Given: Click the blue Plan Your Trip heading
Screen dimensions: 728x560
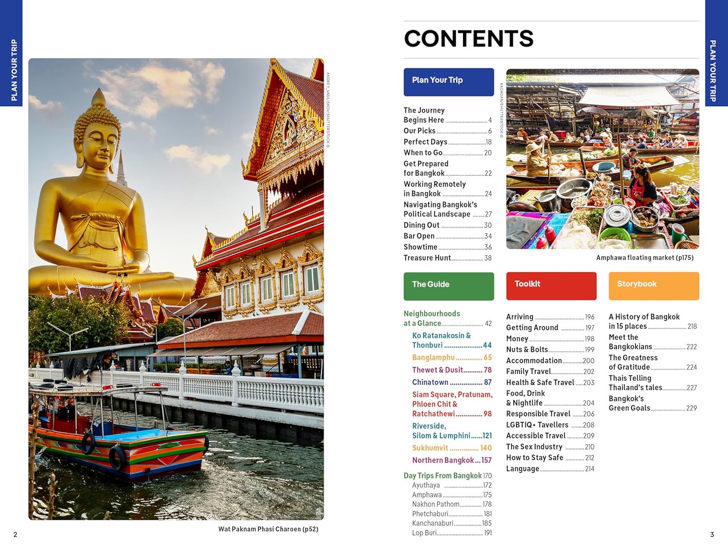Looking at the screenshot, I should 448,82.
